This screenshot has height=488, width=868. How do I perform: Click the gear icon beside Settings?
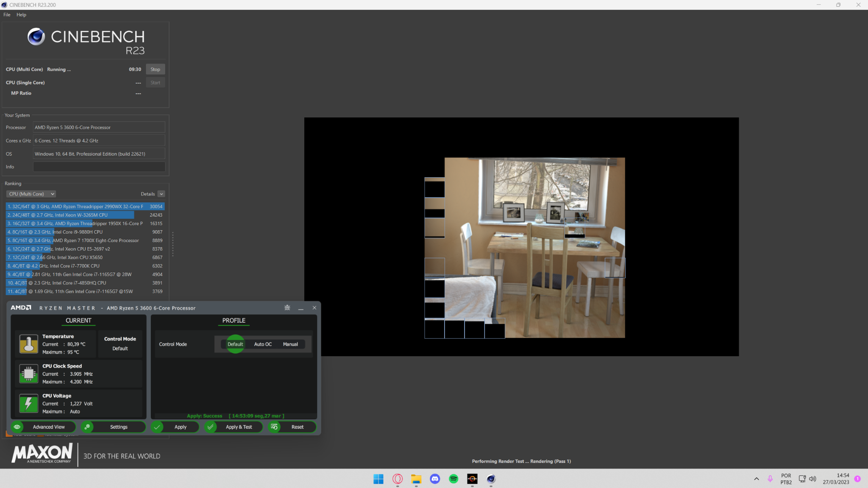tap(87, 427)
